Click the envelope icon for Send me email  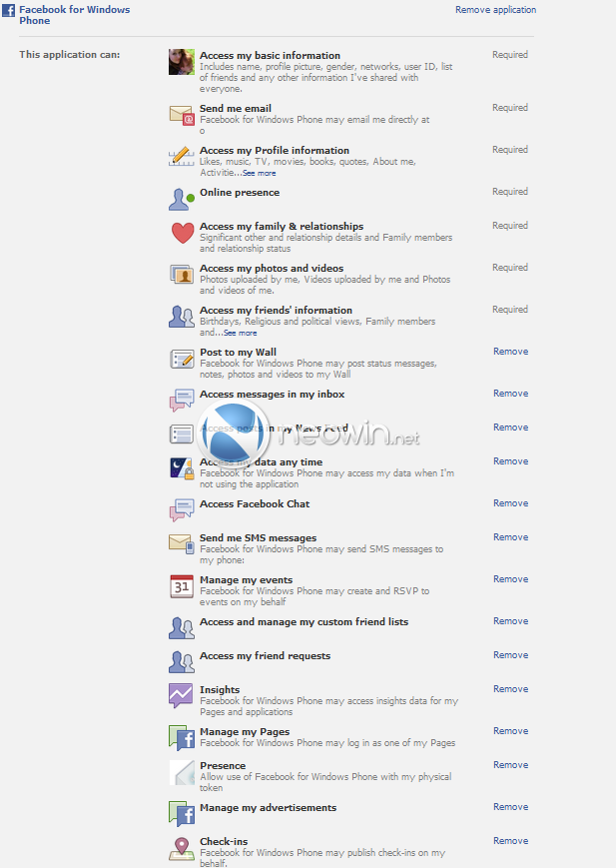pyautogui.click(x=182, y=115)
